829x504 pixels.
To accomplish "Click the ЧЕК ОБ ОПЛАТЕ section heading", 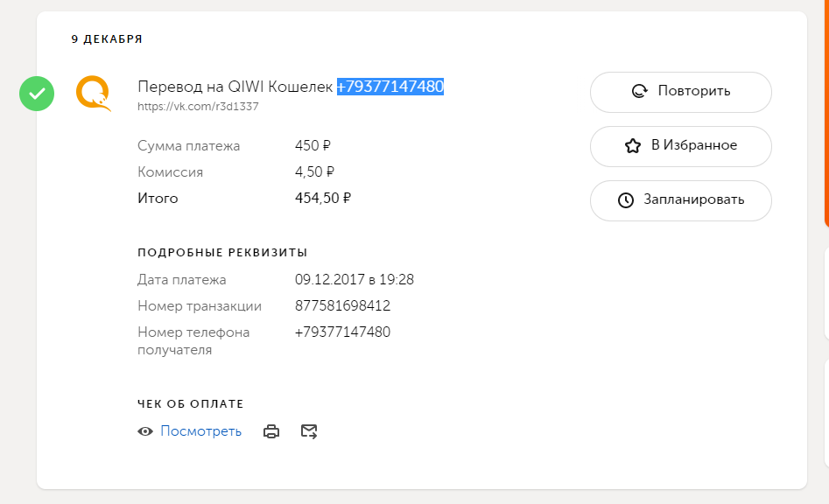I will 191,404.
